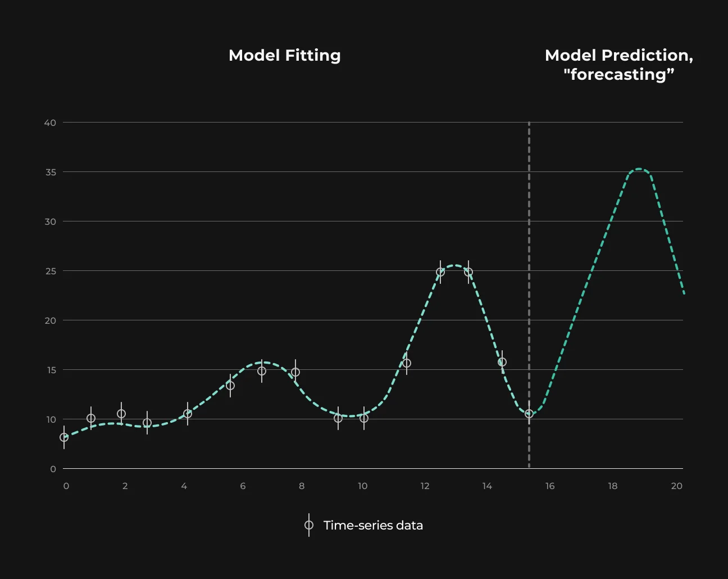Click the x-axis label 16

[549, 486]
